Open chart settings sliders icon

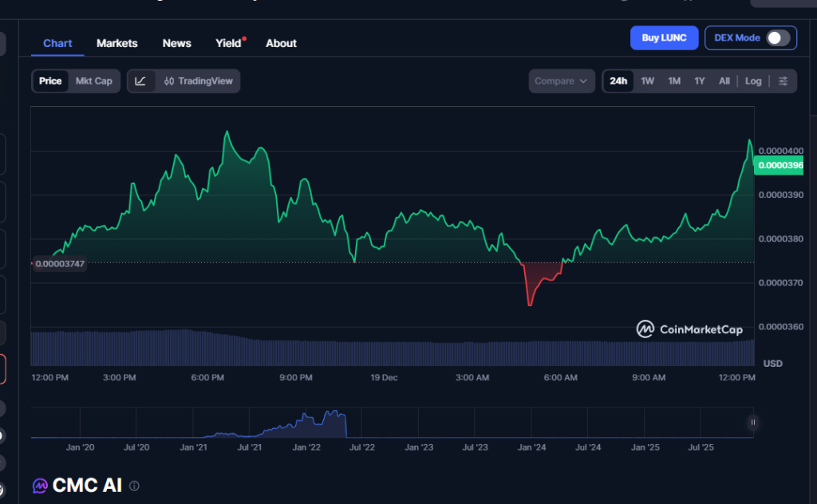click(x=783, y=81)
